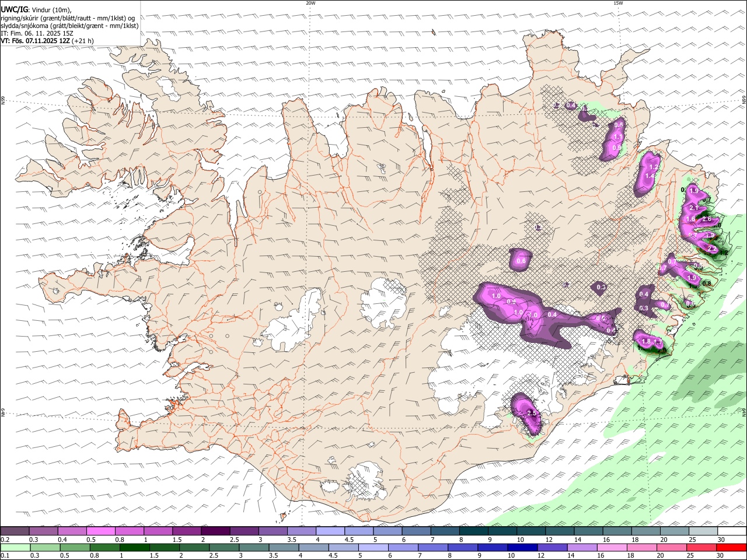Image resolution: width=747 pixels, height=560 pixels.
Task: Select the '1.1' snowfall value on the map
Action: click(619, 136)
